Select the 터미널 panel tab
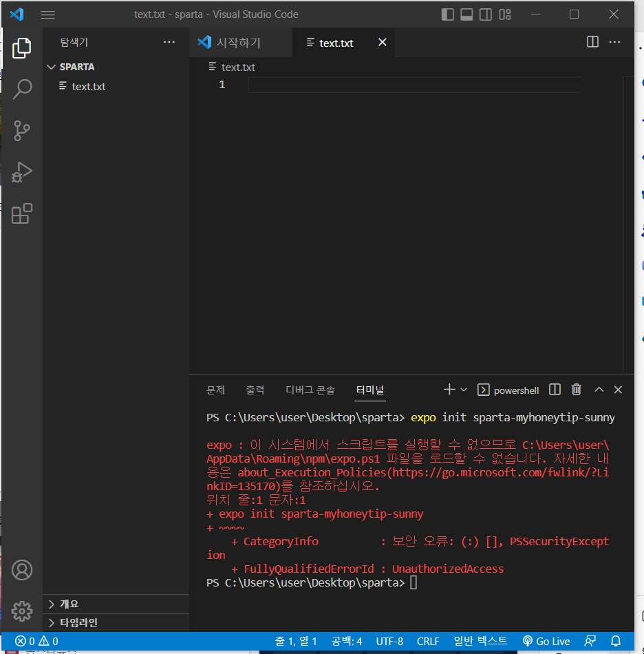This screenshot has height=654, width=644. 369,390
